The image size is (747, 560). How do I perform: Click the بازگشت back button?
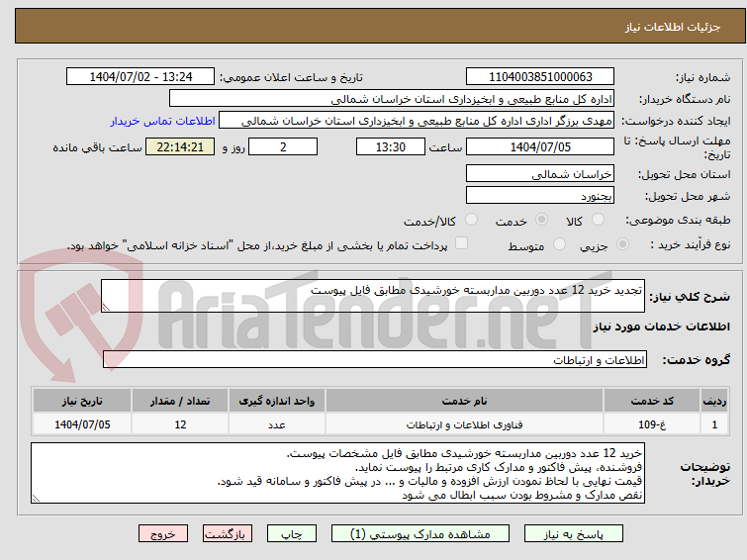click(228, 534)
